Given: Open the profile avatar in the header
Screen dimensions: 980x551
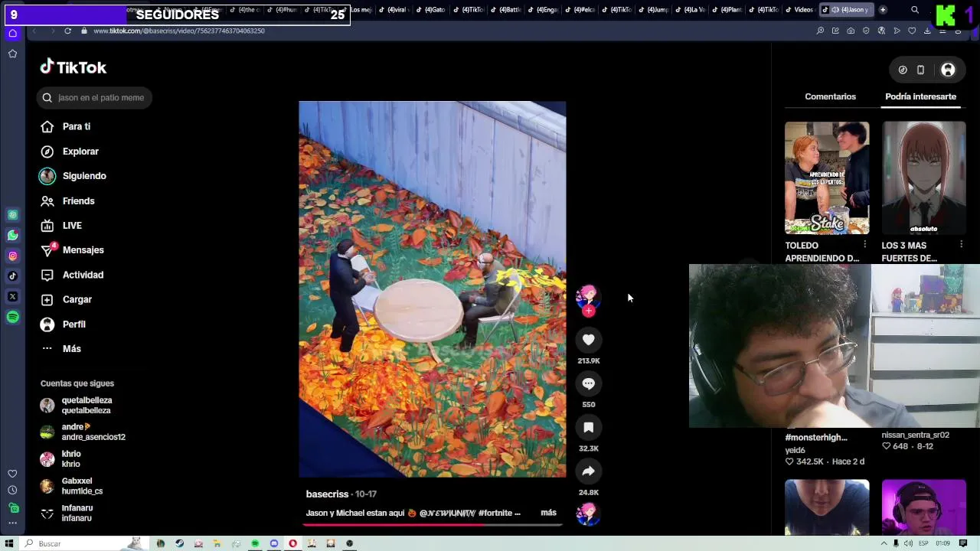Looking at the screenshot, I should tap(948, 70).
